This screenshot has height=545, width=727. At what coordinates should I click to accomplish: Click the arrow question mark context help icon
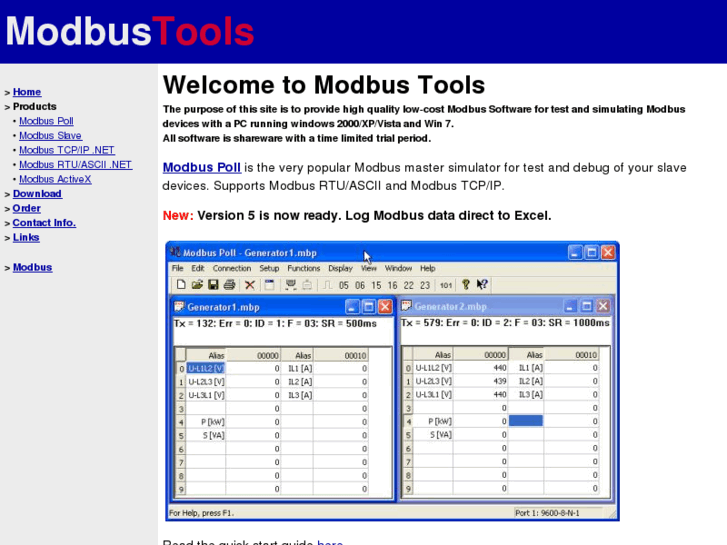[482, 284]
